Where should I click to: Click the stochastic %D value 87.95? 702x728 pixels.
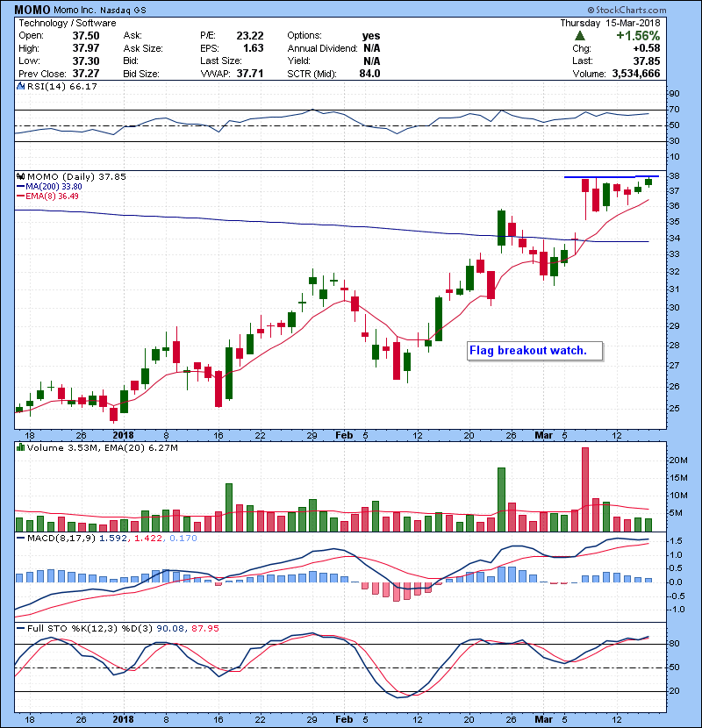(x=204, y=629)
